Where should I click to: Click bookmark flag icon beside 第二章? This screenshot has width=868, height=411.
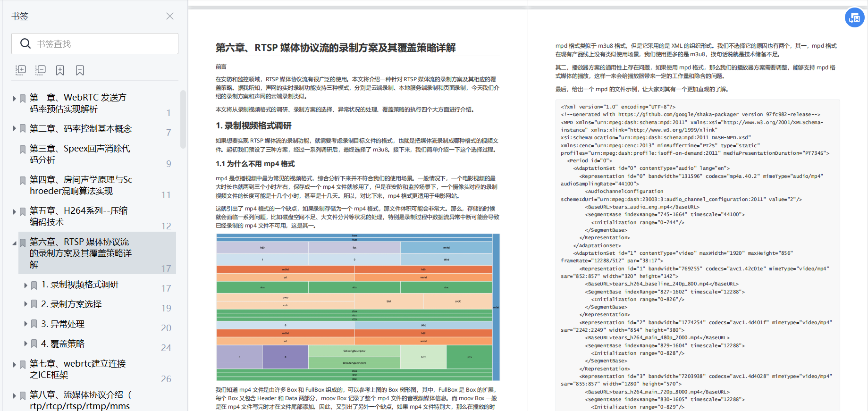click(23, 129)
